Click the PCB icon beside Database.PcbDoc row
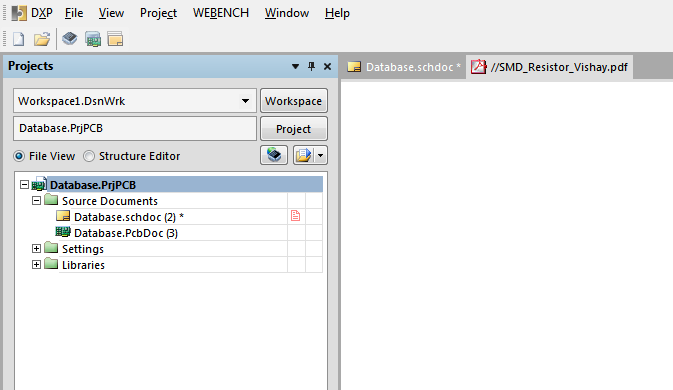The height and width of the screenshot is (390, 673). 63,232
